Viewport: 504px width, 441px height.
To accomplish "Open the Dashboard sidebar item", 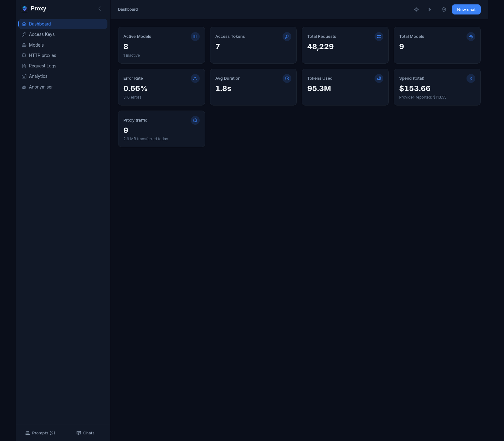I will 63,24.
